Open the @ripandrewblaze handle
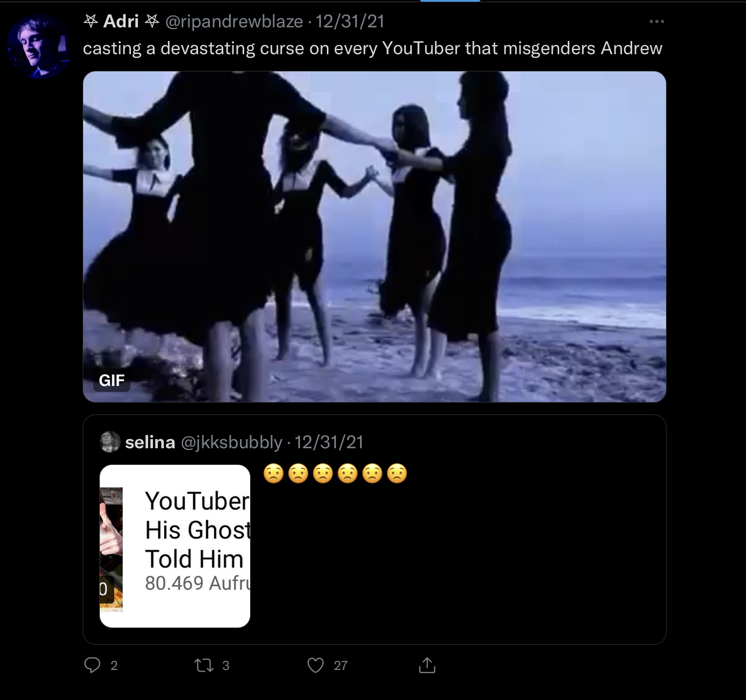Screen dimensions: 746x700 (x=234, y=21)
